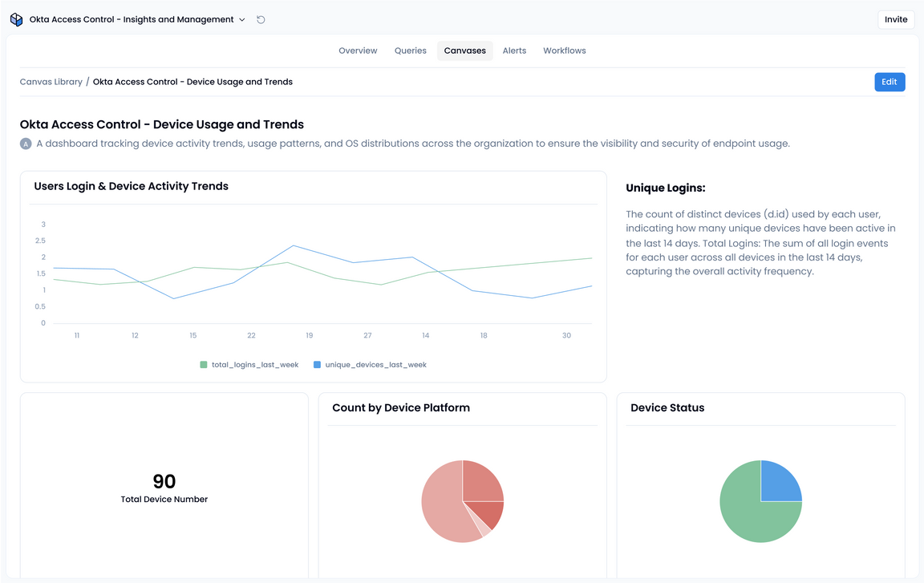Click the unique_devices_last_week legend label
This screenshot has height=583, width=924.
click(x=376, y=365)
